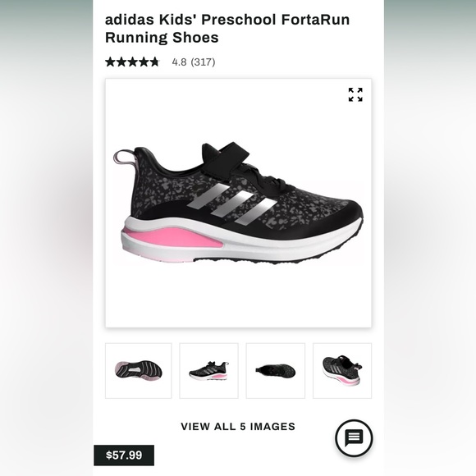This screenshot has width=476, height=476.
Task: Click the fullscreen expand image icon
Action: coord(355,94)
